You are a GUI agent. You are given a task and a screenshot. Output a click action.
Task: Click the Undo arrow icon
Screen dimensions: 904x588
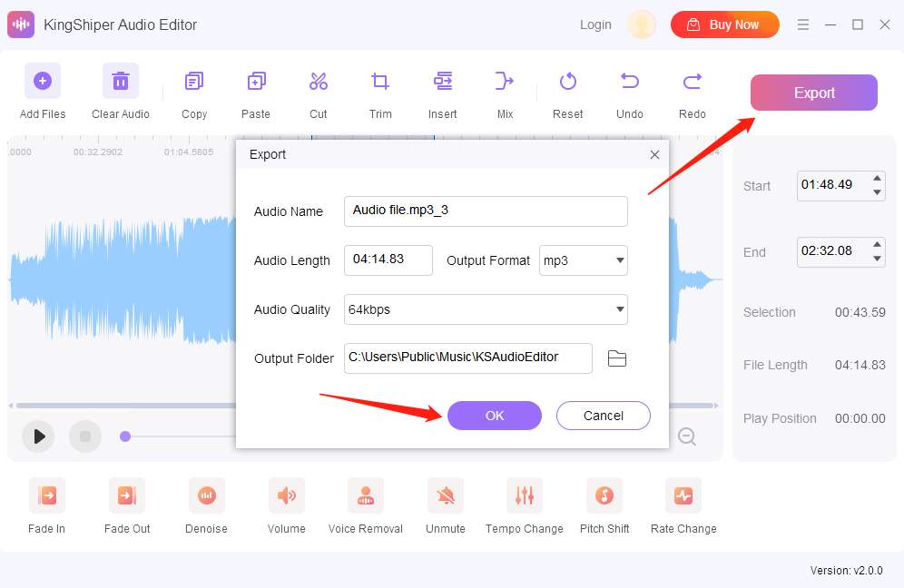pos(630,82)
